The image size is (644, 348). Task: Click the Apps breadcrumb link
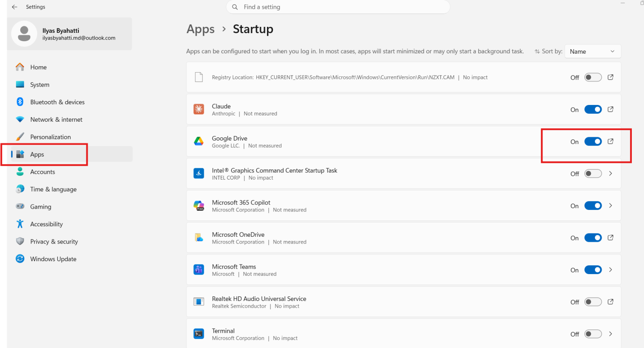[x=200, y=29]
